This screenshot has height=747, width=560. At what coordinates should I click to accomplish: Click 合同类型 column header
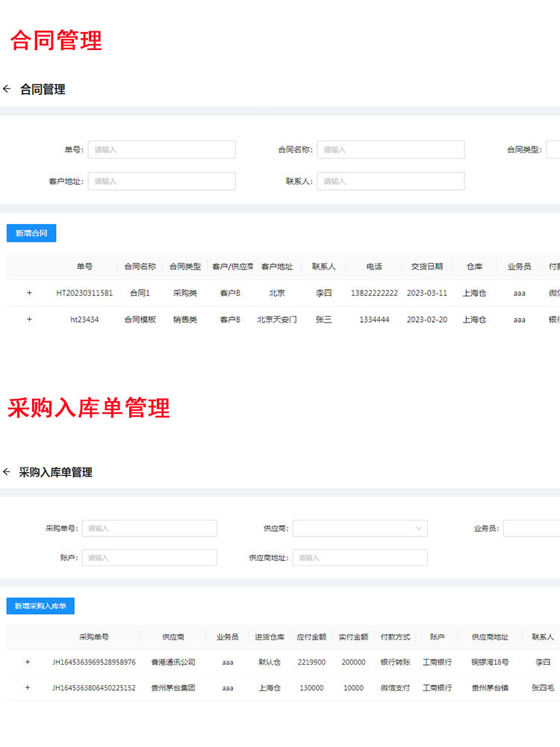point(185,267)
